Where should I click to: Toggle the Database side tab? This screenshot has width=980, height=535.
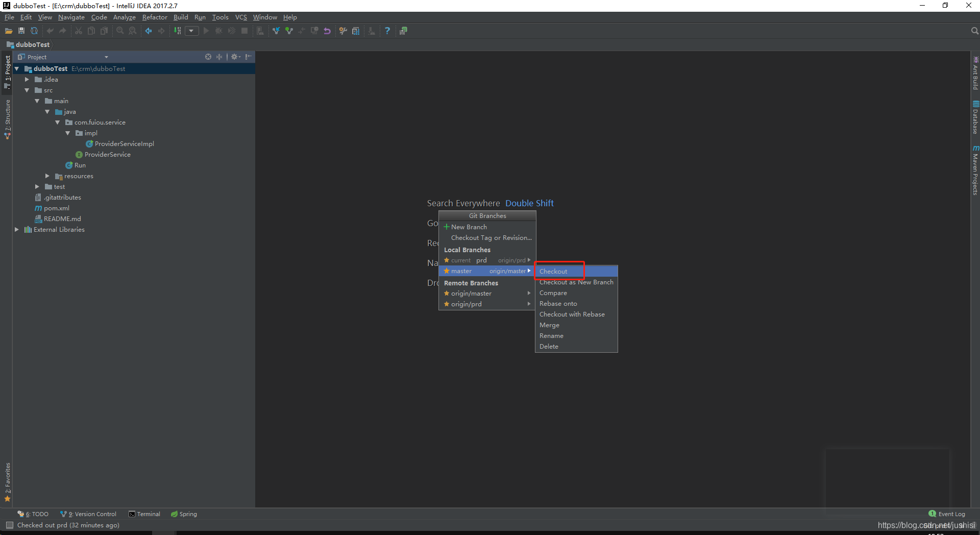975,117
